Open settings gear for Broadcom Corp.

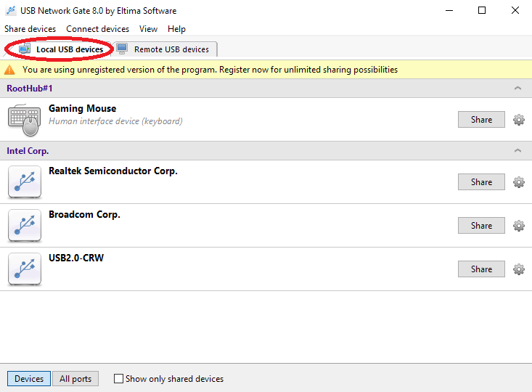click(518, 226)
